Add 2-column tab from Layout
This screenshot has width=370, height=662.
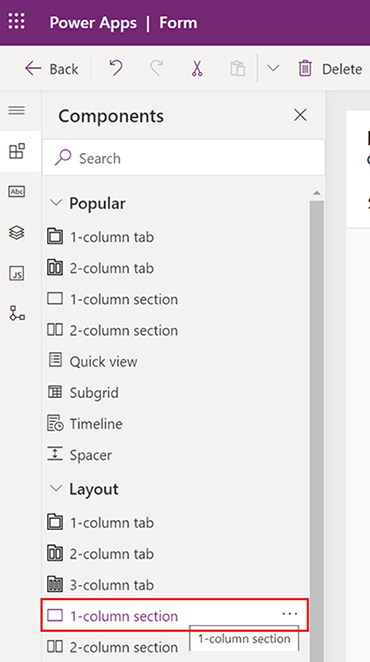[x=101, y=554]
